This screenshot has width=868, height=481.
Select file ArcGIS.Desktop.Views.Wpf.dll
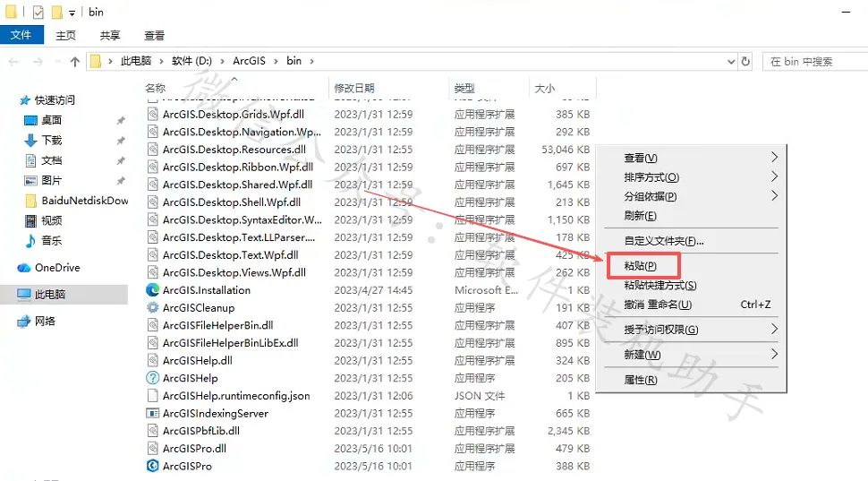[234, 272]
